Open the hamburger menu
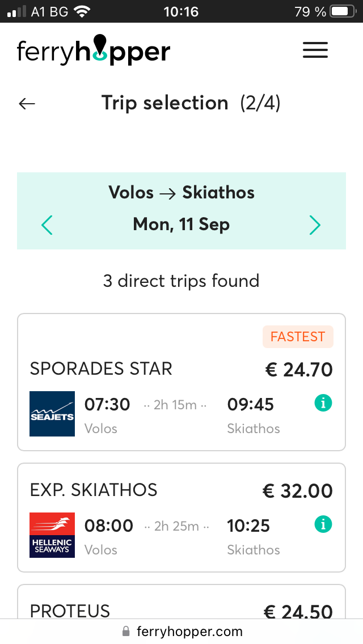Viewport: 363px width, 644px height. click(x=315, y=50)
